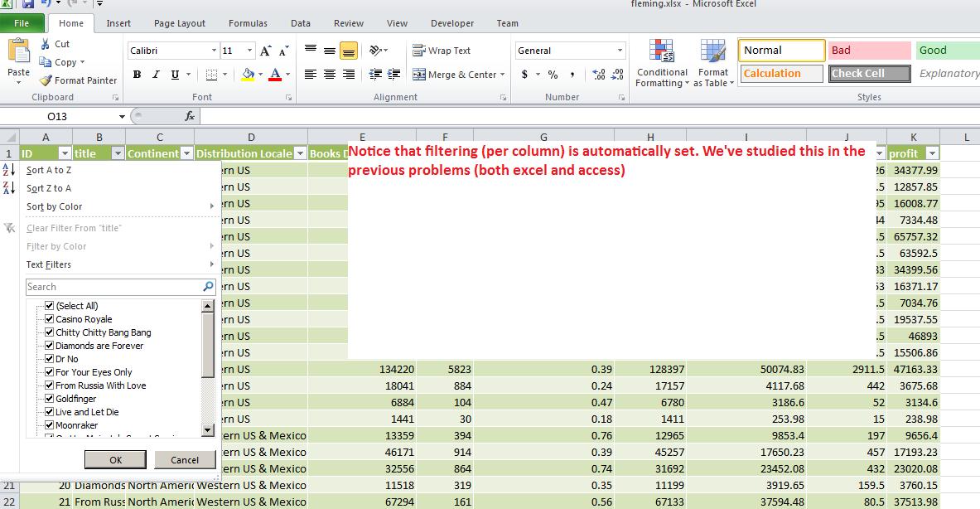Screen dimensions: 980x509
Task: Decrease font size with Shrink Font
Action: 284,51
